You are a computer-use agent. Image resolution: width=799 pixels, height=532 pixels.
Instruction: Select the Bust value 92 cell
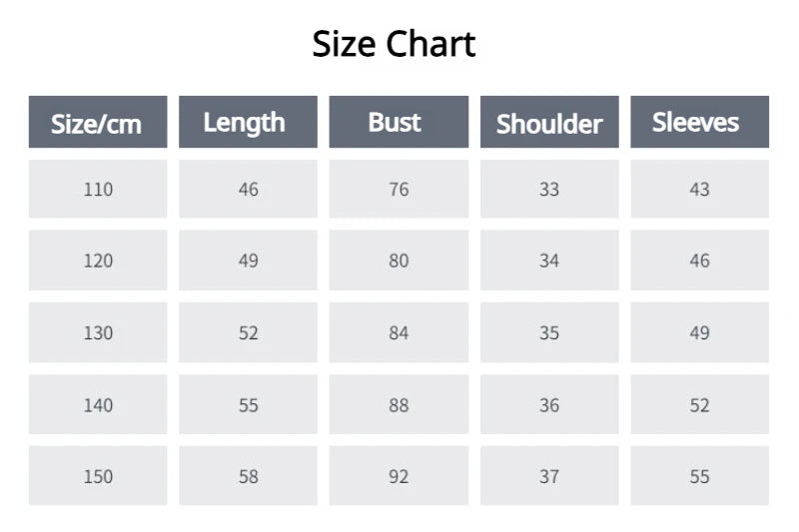[x=399, y=476]
